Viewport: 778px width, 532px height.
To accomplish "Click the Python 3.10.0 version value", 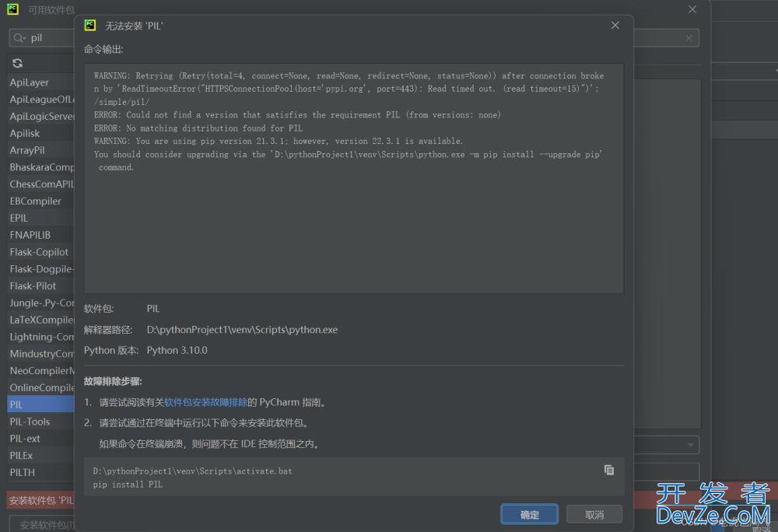I will coord(177,350).
